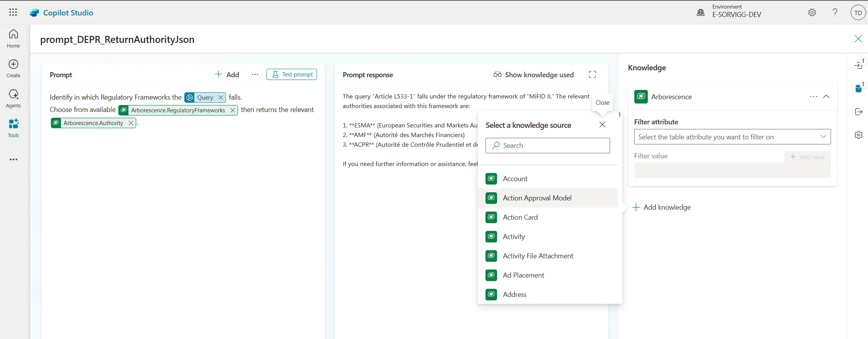Open Prompt panel more options ellipsis

[255, 75]
